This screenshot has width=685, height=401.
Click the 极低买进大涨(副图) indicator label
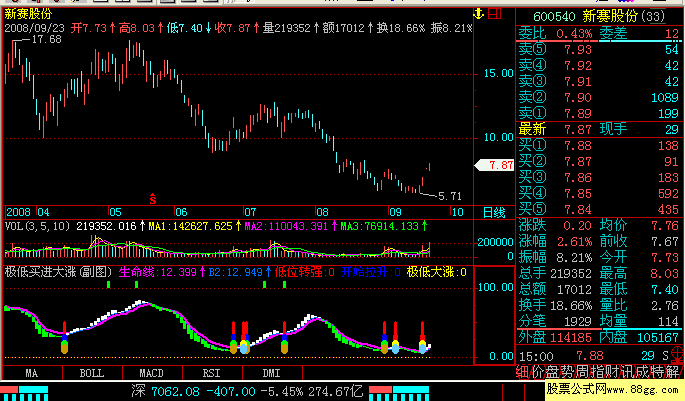click(59, 272)
